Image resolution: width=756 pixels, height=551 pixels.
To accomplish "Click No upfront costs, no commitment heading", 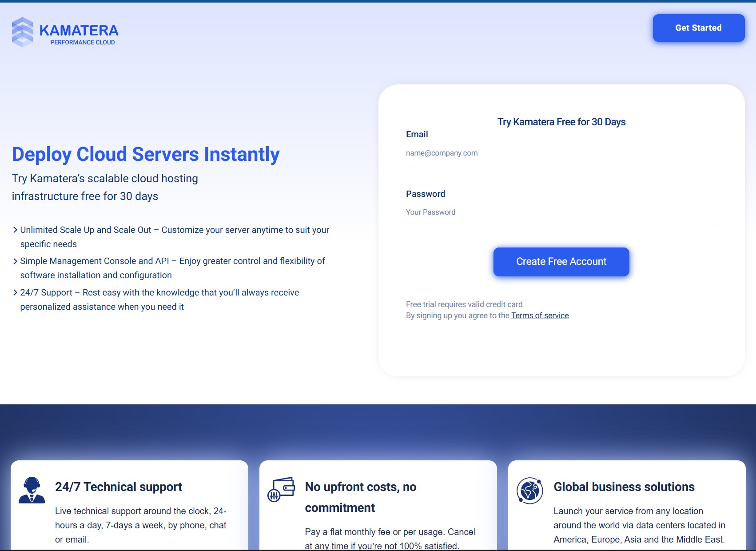I will coord(361,497).
